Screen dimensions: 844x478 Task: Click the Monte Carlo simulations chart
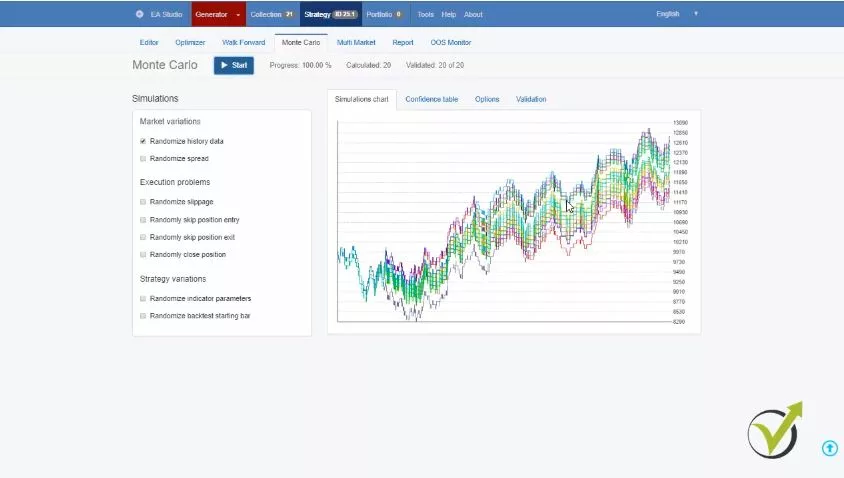point(505,220)
